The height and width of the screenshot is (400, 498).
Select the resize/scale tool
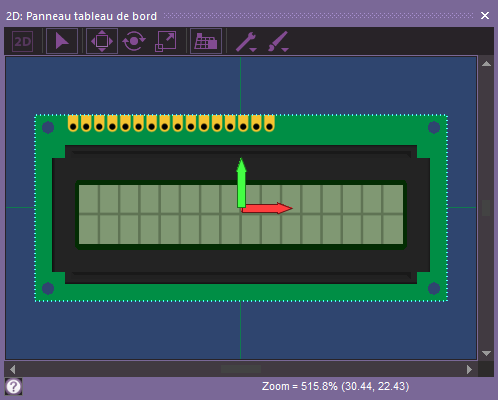166,41
